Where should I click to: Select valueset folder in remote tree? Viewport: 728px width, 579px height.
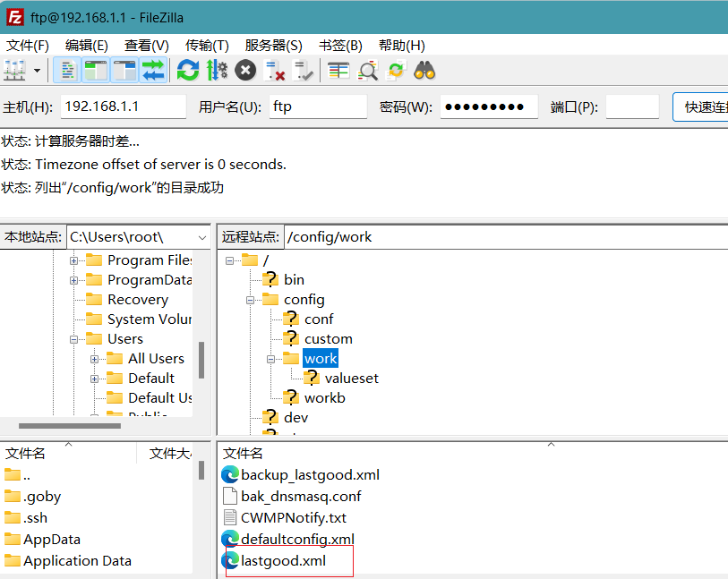coord(351,379)
